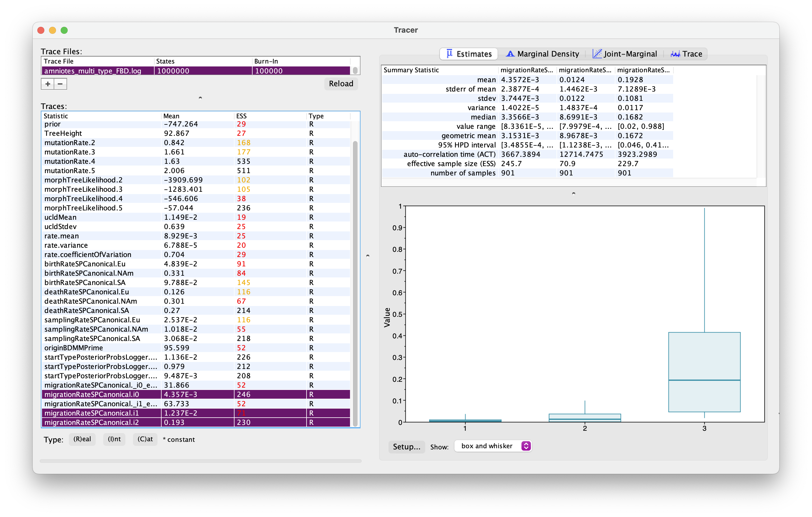Select the rate.variance trace

(x=196, y=245)
